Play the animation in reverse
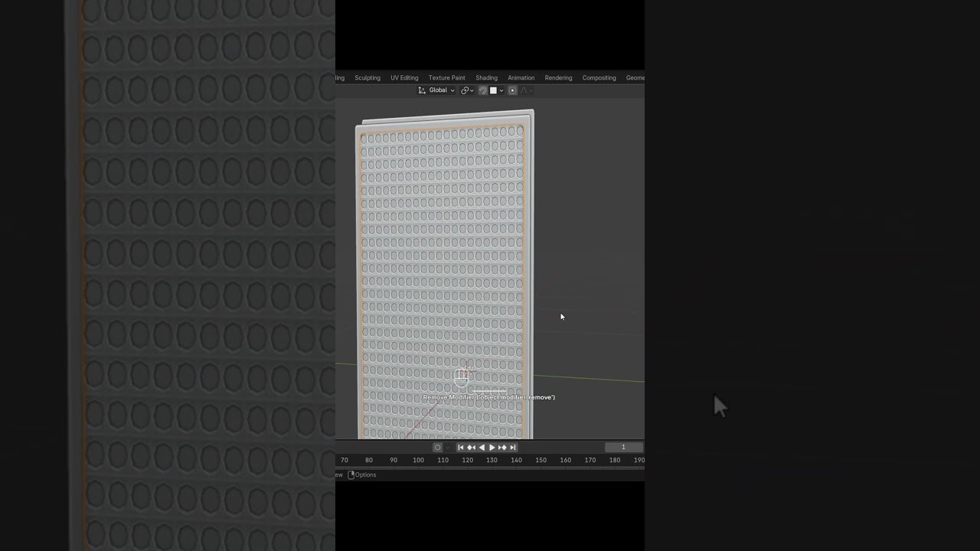 point(482,448)
